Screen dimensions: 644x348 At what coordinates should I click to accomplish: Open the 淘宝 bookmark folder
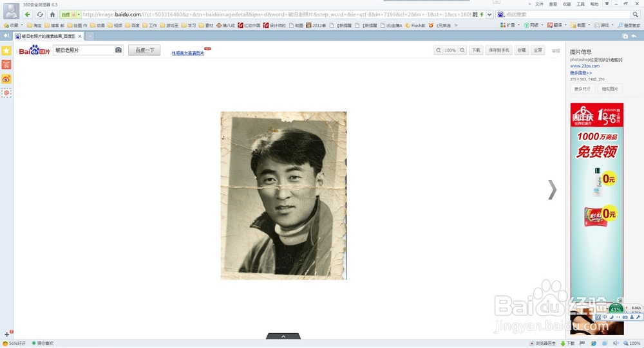pyautogui.click(x=35, y=25)
